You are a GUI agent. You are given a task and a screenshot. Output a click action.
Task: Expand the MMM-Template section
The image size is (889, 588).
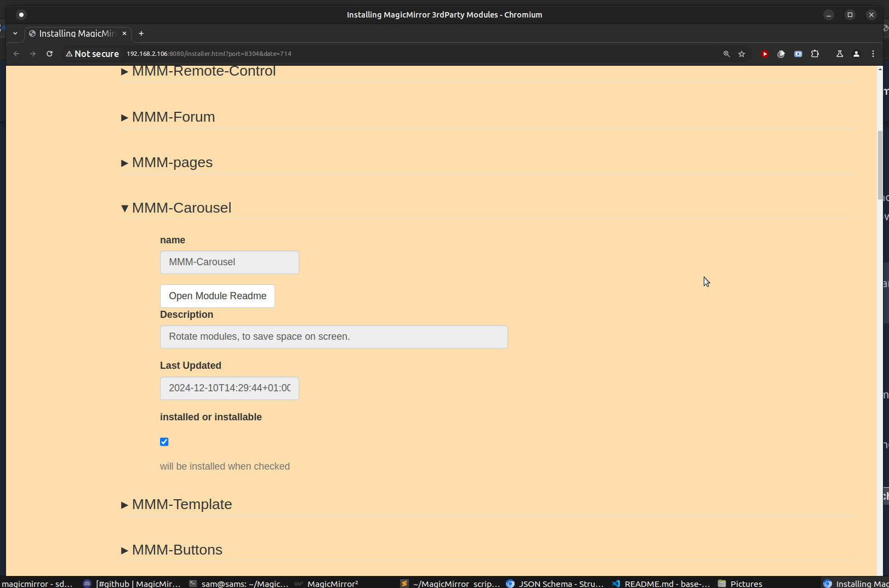pos(176,504)
